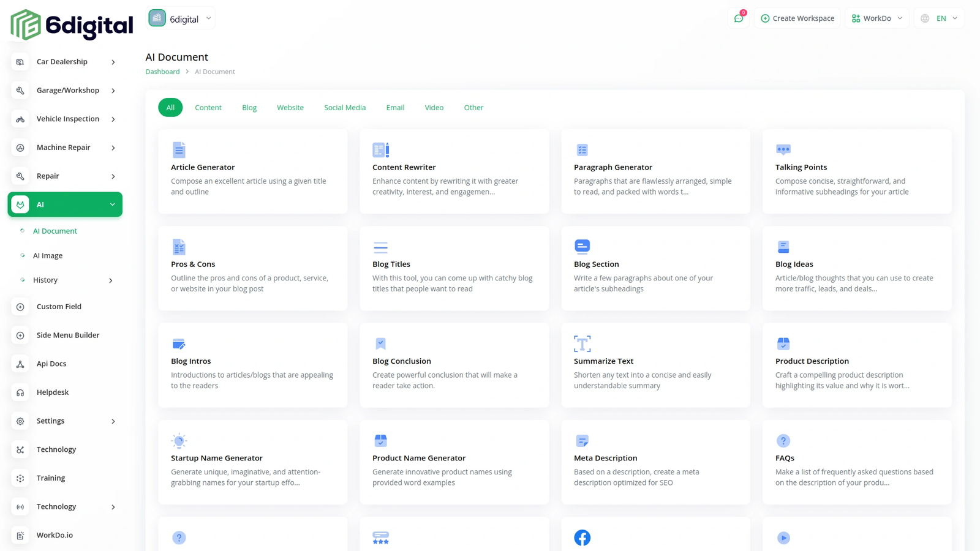The image size is (980, 551).
Task: Select the Other filter tab
Action: 473,108
